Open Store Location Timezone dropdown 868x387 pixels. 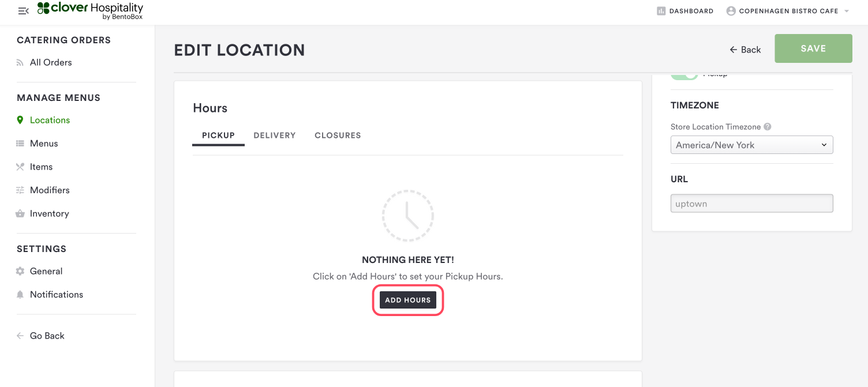click(751, 145)
